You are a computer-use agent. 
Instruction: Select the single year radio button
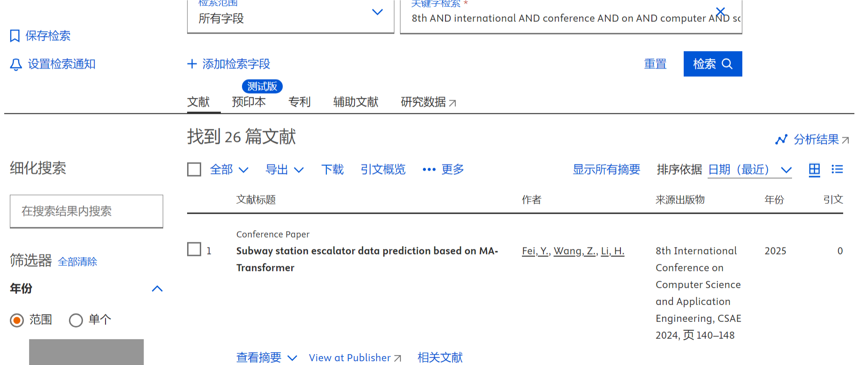pos(76,320)
